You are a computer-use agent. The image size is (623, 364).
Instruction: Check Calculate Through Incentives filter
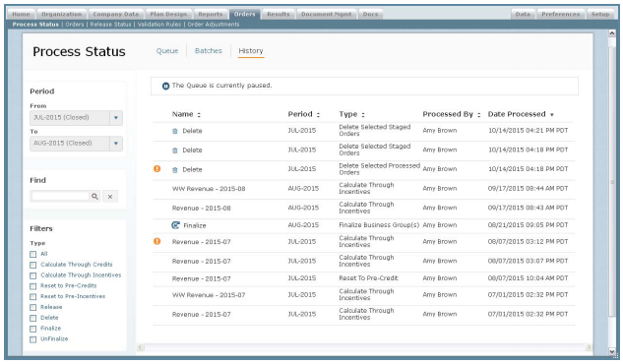(33, 275)
